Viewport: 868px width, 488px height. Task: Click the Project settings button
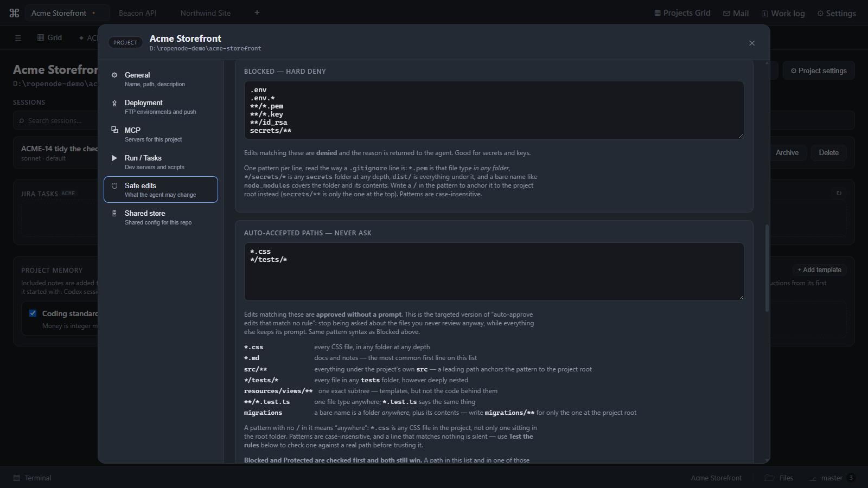pyautogui.click(x=819, y=71)
